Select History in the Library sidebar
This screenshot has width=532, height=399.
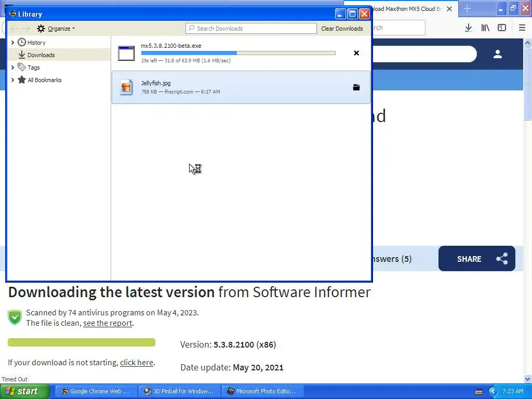36,43
